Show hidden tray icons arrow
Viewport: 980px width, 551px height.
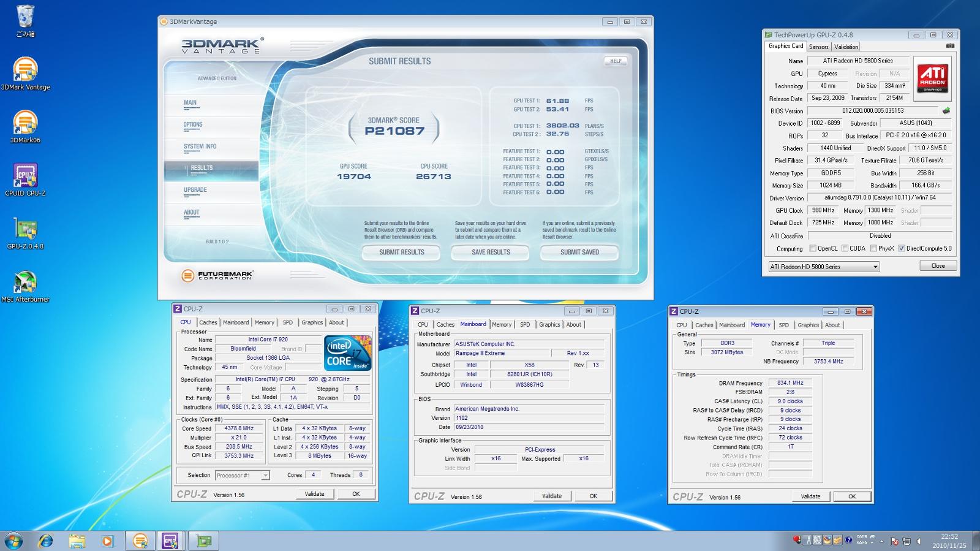click(x=881, y=541)
